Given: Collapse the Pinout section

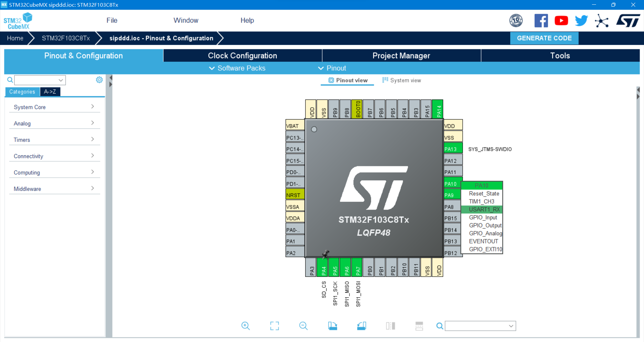Looking at the screenshot, I should click(332, 68).
